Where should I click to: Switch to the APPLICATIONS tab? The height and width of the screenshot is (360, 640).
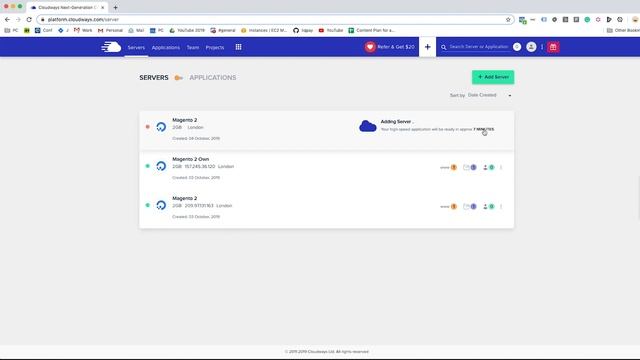click(x=213, y=78)
